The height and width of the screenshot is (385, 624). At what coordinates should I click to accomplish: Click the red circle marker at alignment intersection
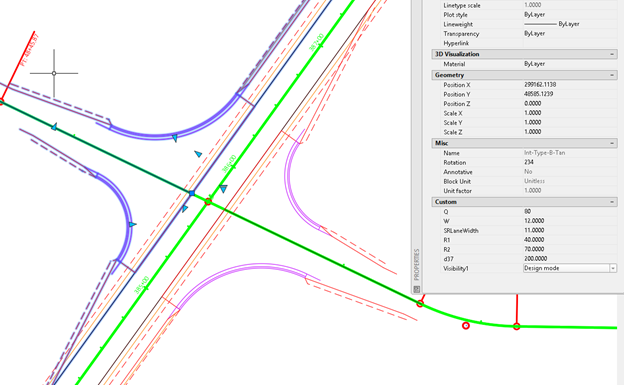coord(208,202)
